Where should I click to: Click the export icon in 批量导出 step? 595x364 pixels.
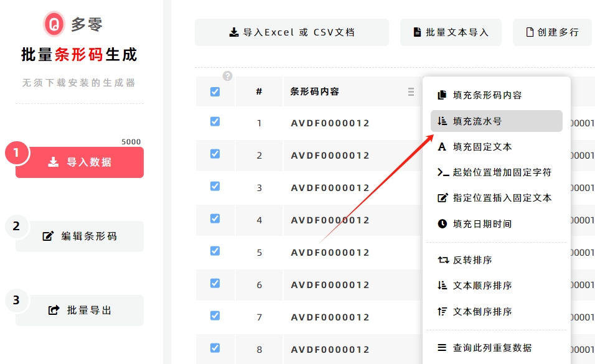tap(54, 310)
